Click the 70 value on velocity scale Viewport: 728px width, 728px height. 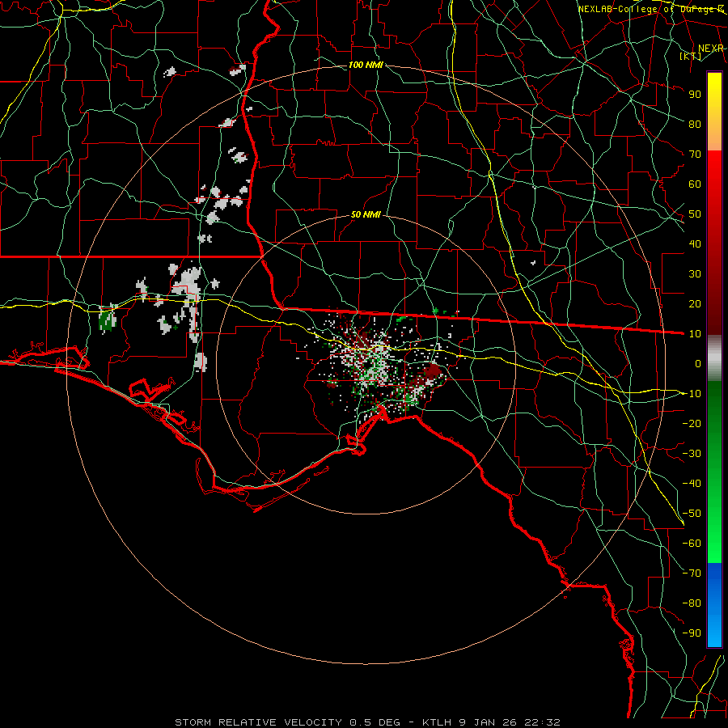tap(695, 154)
